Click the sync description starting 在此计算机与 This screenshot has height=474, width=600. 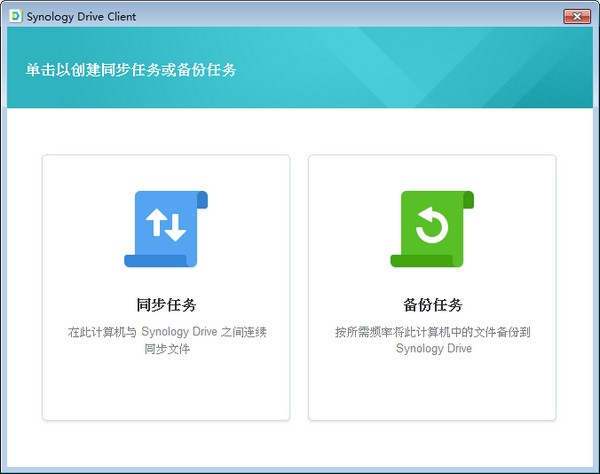tap(166, 332)
